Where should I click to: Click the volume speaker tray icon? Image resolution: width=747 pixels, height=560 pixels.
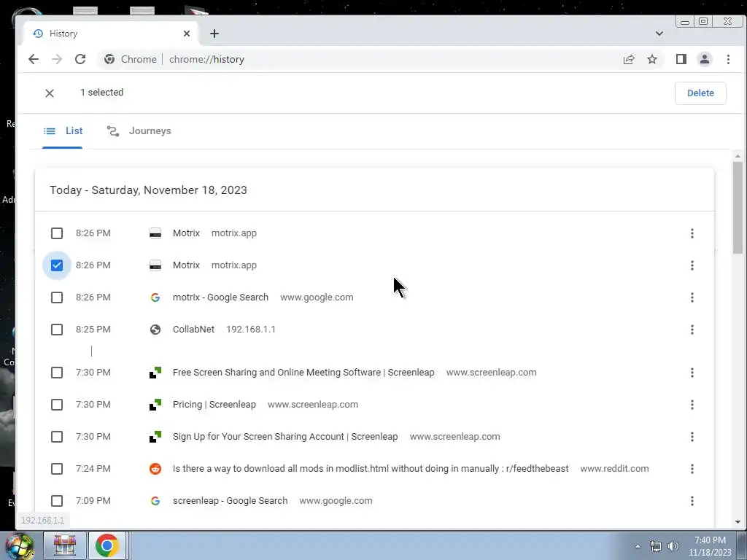[673, 546]
